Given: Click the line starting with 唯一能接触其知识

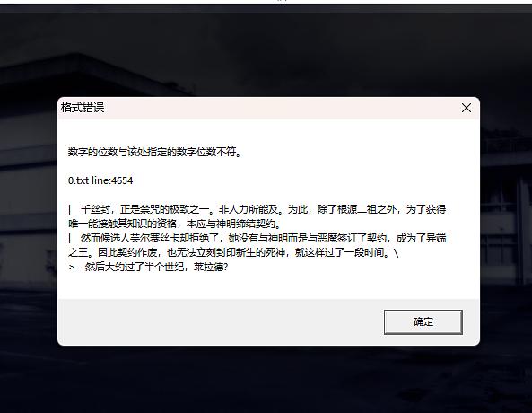Looking at the screenshot, I should click(175, 224).
